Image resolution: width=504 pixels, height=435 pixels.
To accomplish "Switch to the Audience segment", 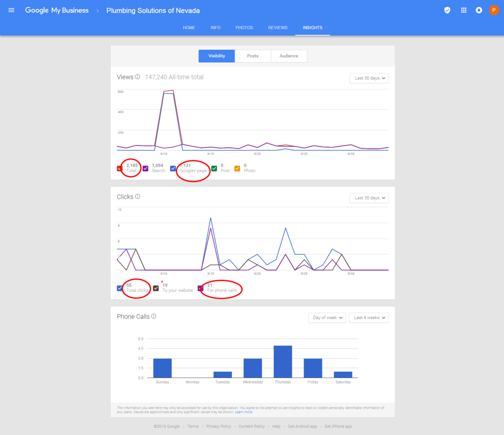I will (288, 56).
